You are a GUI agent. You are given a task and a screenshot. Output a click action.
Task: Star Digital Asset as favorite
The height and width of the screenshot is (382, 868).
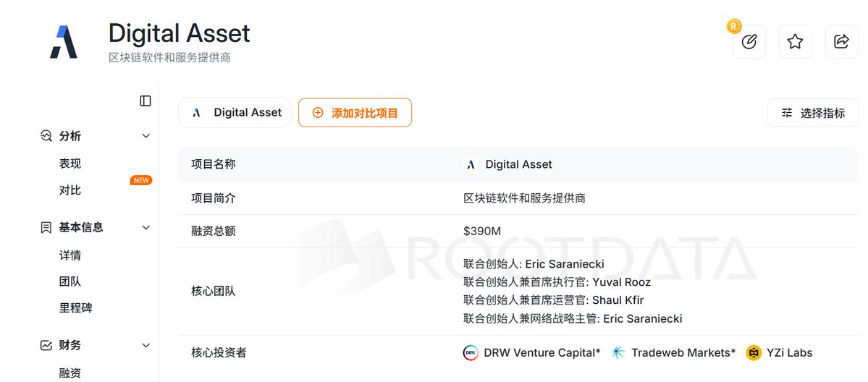(x=795, y=42)
